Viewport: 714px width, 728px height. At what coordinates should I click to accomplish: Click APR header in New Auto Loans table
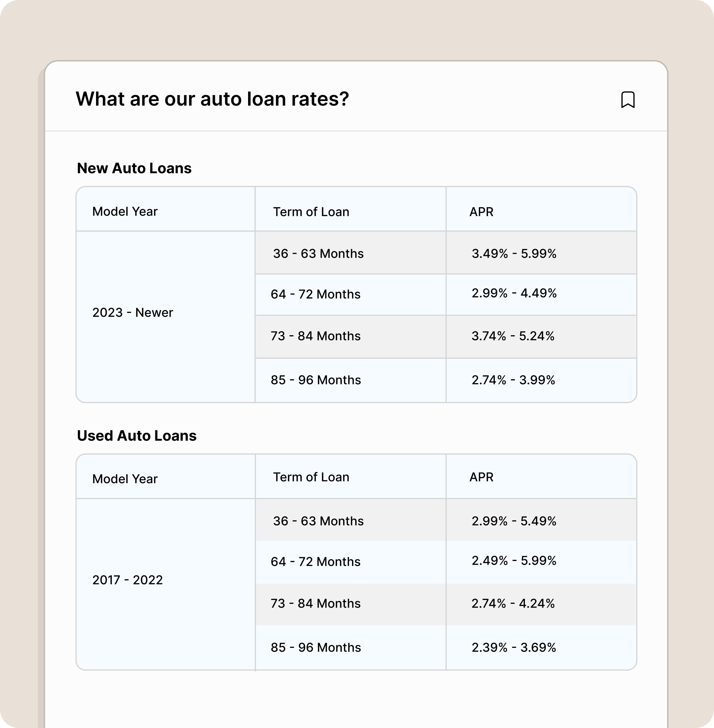(481, 212)
